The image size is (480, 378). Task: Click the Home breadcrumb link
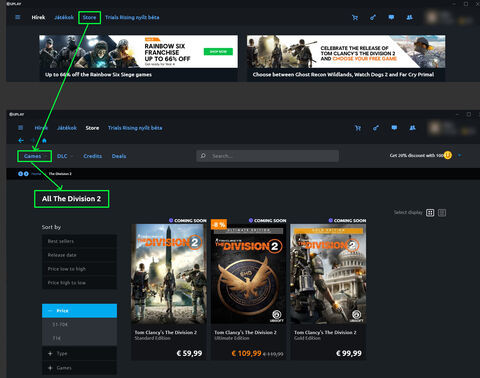36,174
